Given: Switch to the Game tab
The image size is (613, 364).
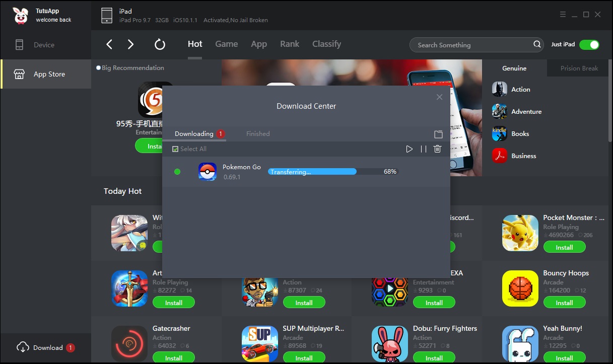Looking at the screenshot, I should coord(227,44).
